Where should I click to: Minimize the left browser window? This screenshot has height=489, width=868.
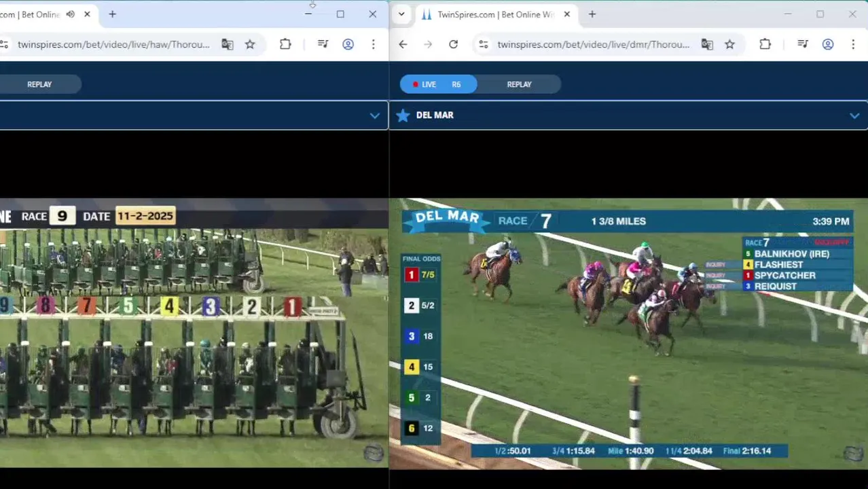[x=308, y=14]
